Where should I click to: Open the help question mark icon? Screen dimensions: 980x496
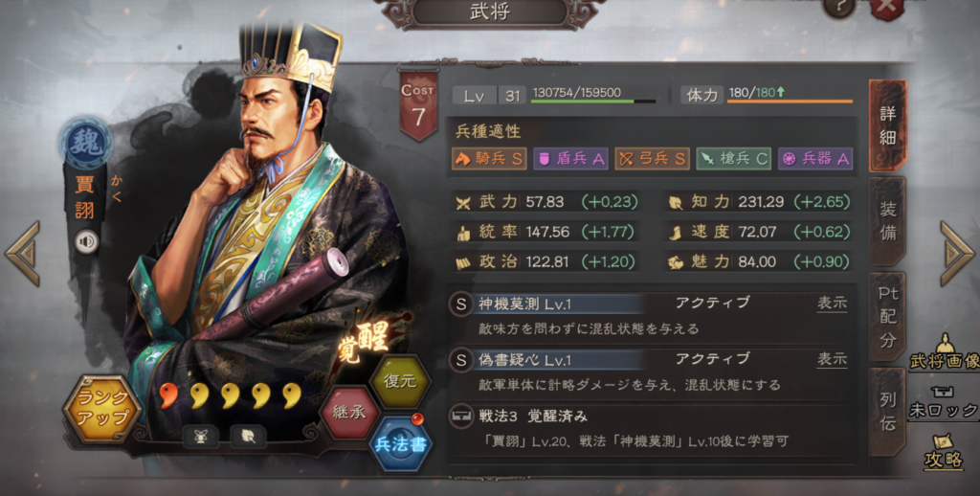tap(838, 8)
